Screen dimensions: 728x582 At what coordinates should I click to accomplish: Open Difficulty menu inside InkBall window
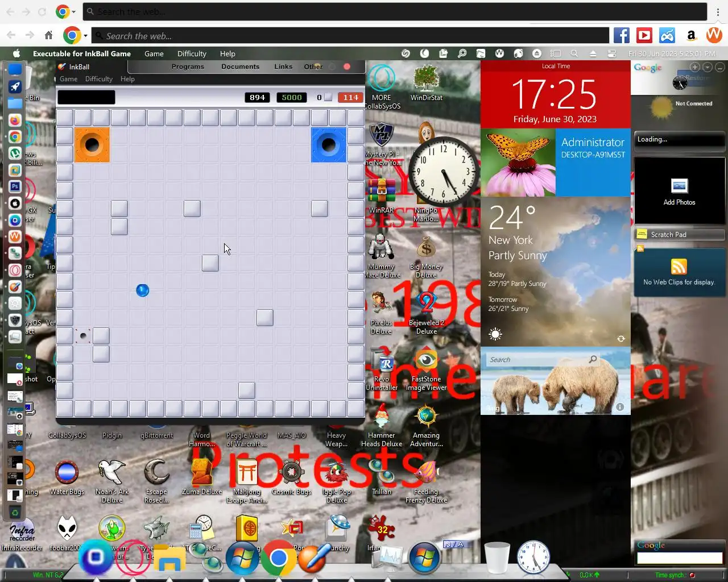[x=99, y=79]
